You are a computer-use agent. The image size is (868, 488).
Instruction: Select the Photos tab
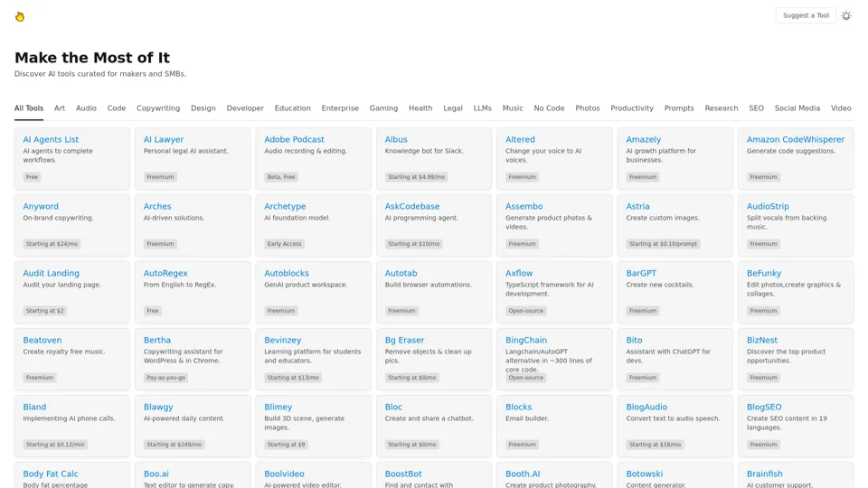coord(588,108)
